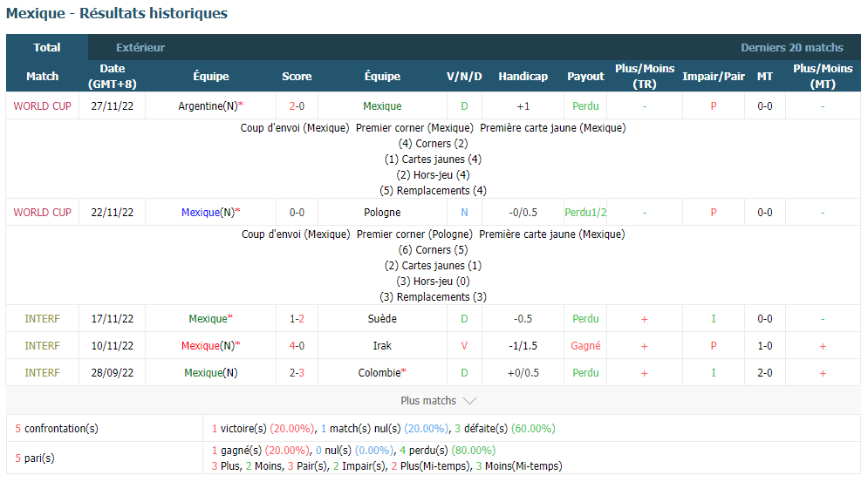The width and height of the screenshot is (868, 482).
Task: Click the Score column header
Action: click(x=297, y=77)
